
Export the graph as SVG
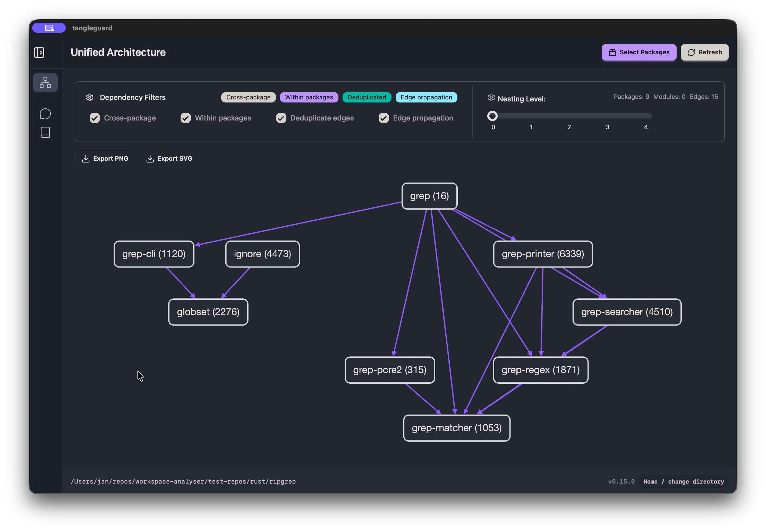(169, 158)
